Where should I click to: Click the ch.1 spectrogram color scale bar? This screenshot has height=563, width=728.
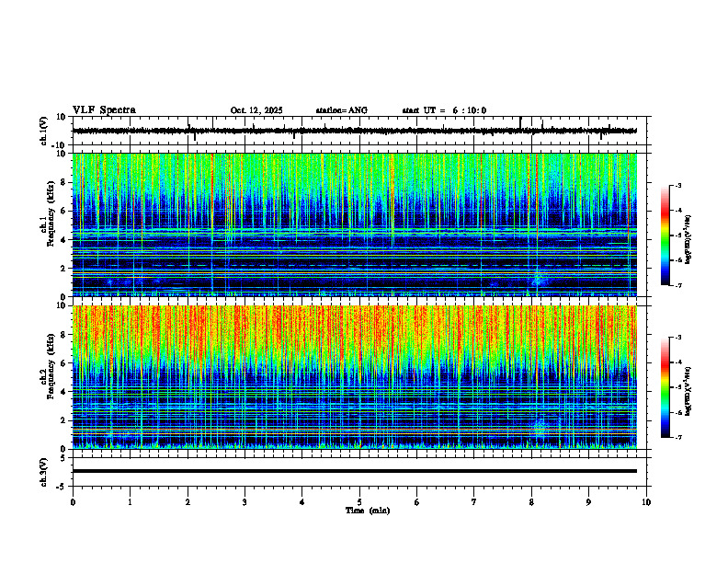click(x=665, y=236)
